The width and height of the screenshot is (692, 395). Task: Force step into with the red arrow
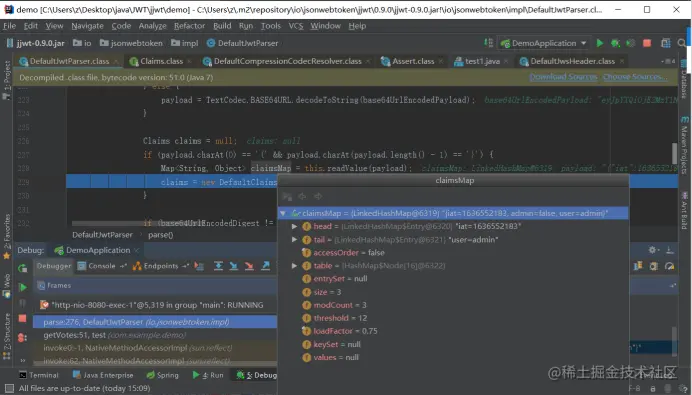click(x=249, y=266)
